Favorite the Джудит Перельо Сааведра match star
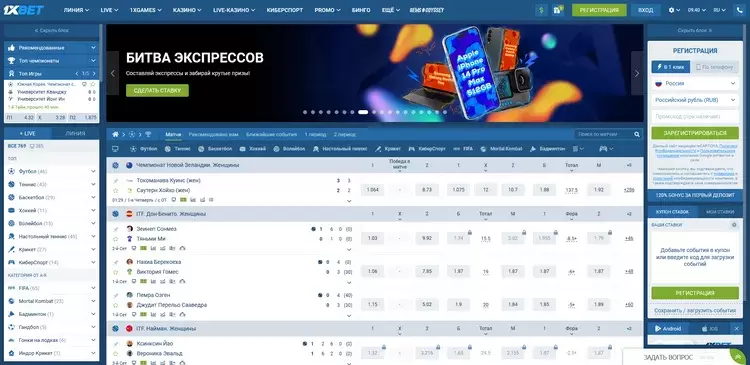This screenshot has width=750, height=365. tap(115, 305)
